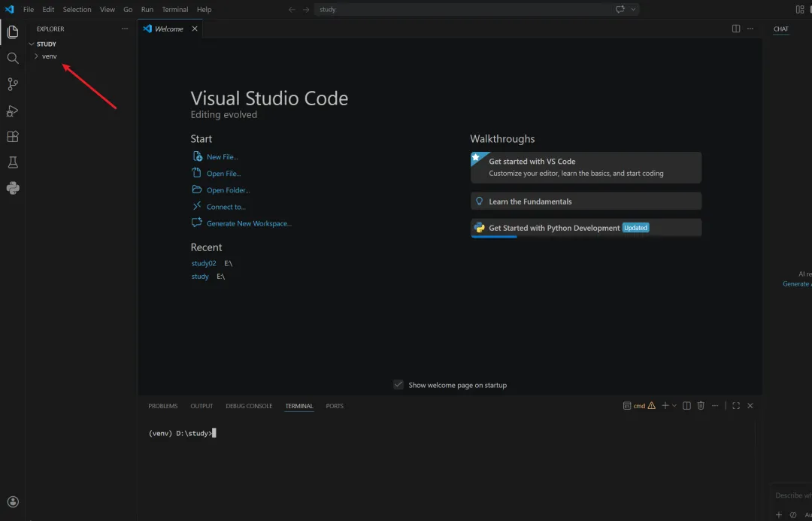Open the Source Control view
This screenshot has height=521, width=812.
13,84
